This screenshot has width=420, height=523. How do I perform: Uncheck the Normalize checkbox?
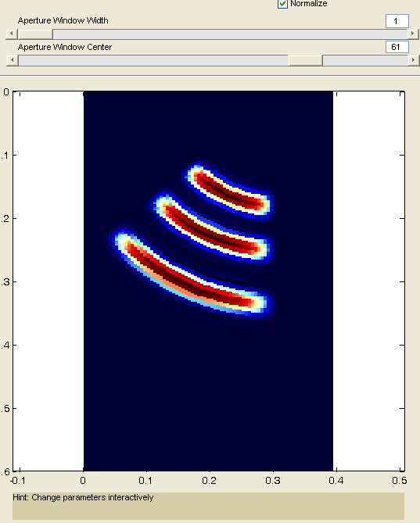[x=282, y=4]
